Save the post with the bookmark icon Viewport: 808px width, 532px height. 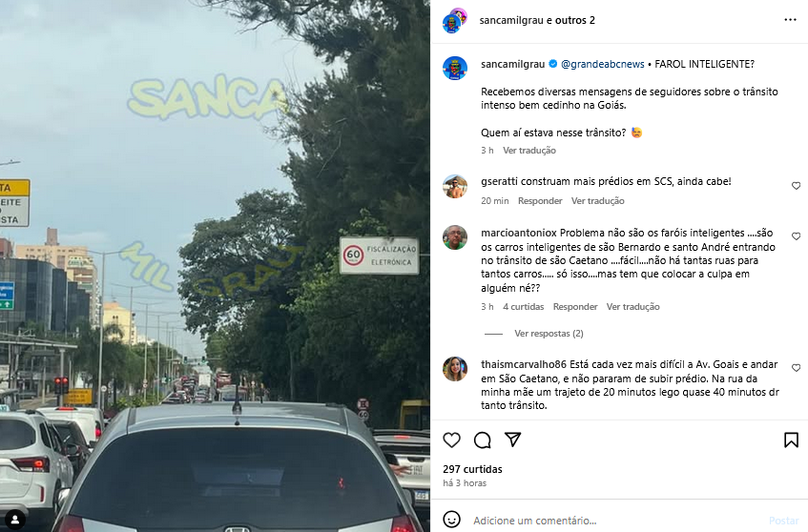point(791,440)
